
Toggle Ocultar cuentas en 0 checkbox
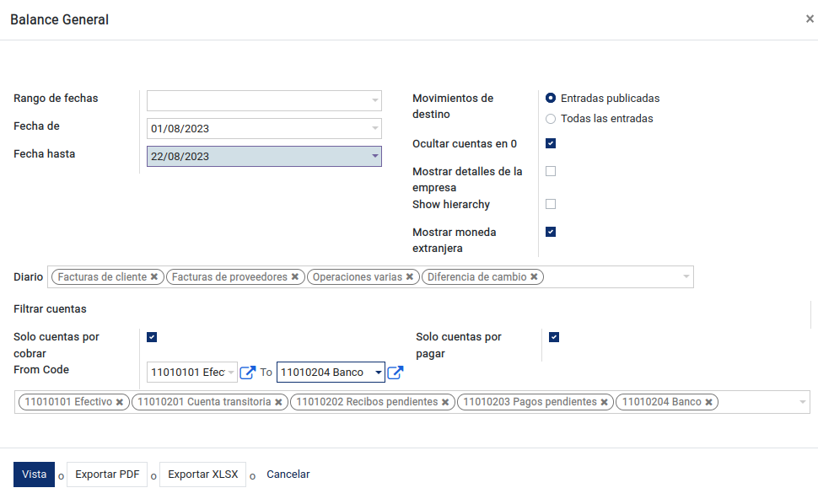(551, 143)
